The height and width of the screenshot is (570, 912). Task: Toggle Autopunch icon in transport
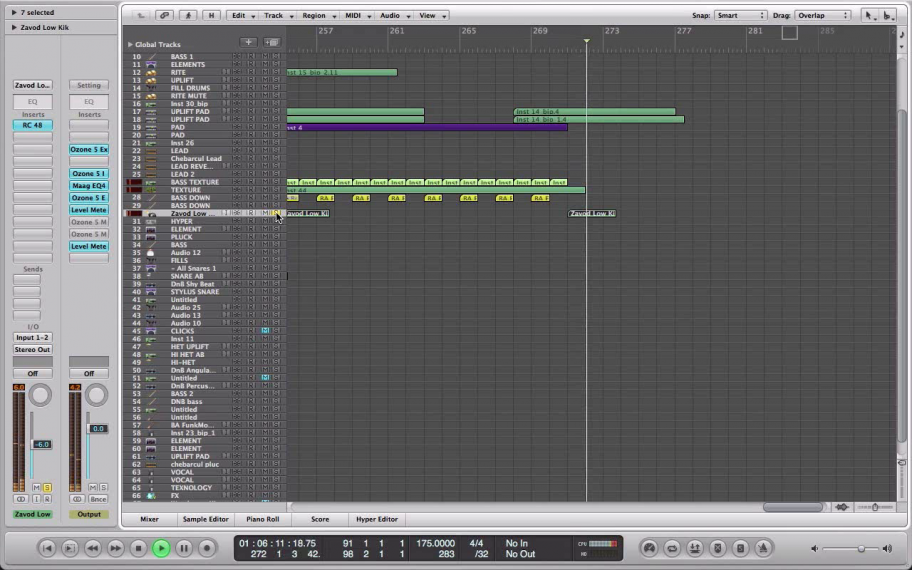(x=695, y=548)
